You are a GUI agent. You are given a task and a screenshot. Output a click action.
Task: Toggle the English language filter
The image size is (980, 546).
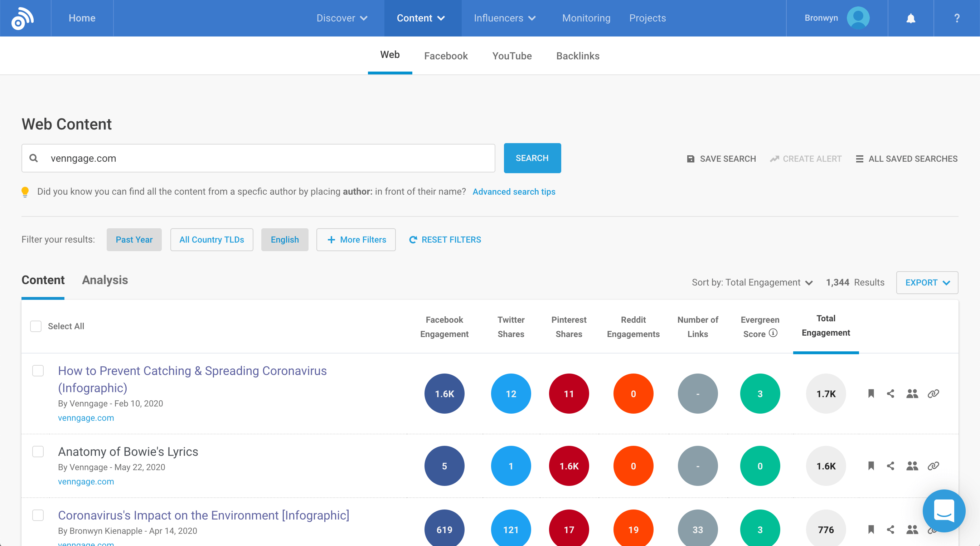point(285,239)
